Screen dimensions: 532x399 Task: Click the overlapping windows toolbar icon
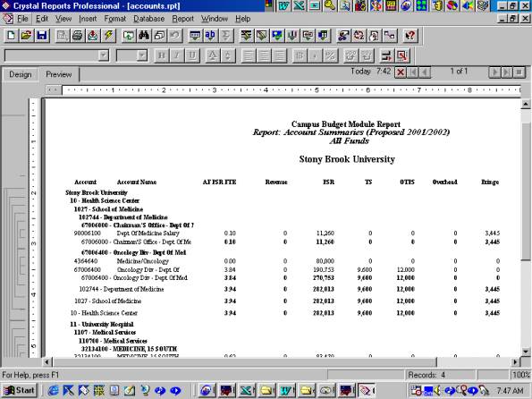(159, 35)
